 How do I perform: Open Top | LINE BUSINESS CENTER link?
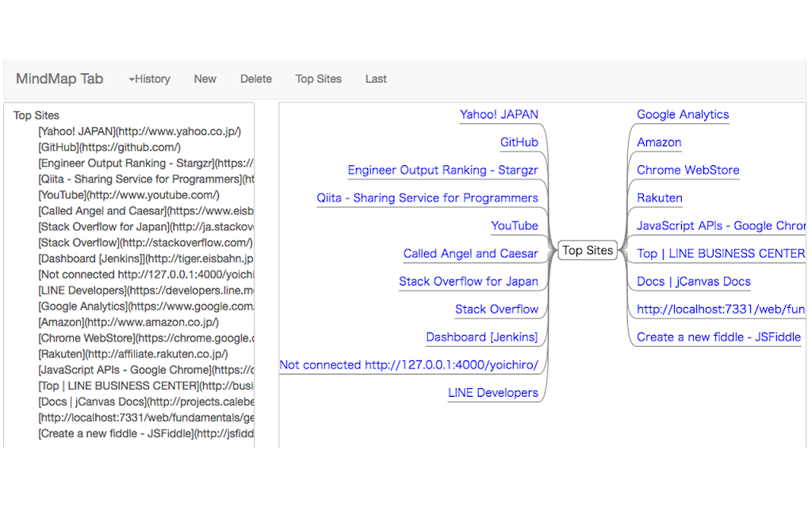(722, 253)
